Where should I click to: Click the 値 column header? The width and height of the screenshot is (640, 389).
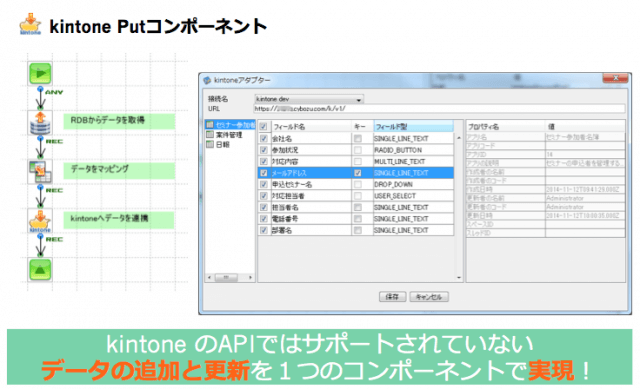coord(585,127)
